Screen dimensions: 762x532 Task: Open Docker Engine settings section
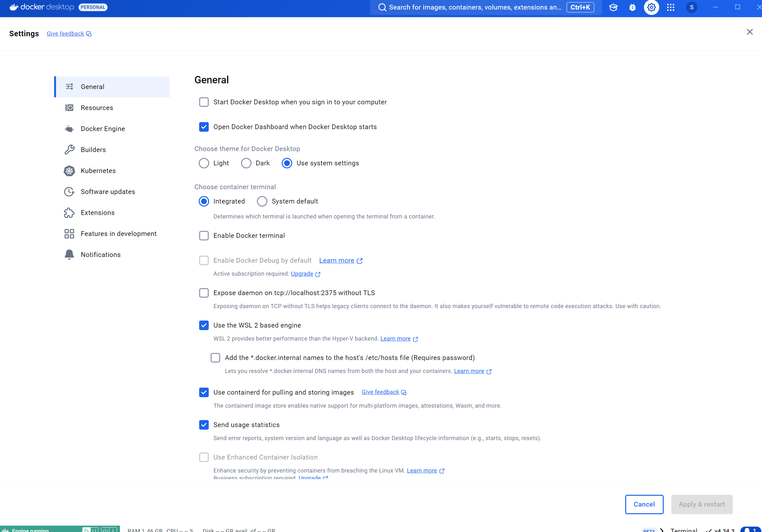(x=103, y=129)
